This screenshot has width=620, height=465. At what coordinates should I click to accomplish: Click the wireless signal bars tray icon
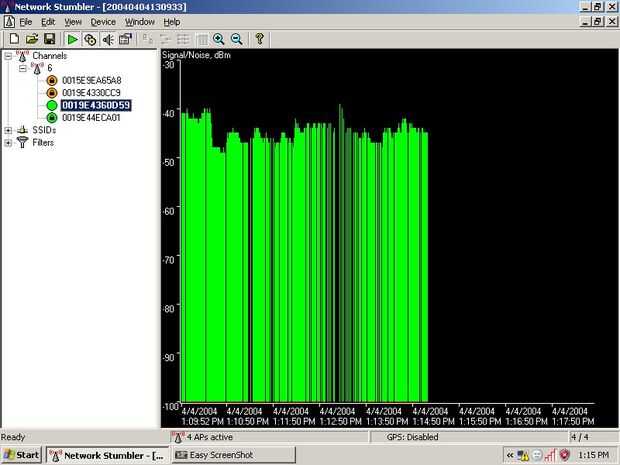(x=550, y=456)
